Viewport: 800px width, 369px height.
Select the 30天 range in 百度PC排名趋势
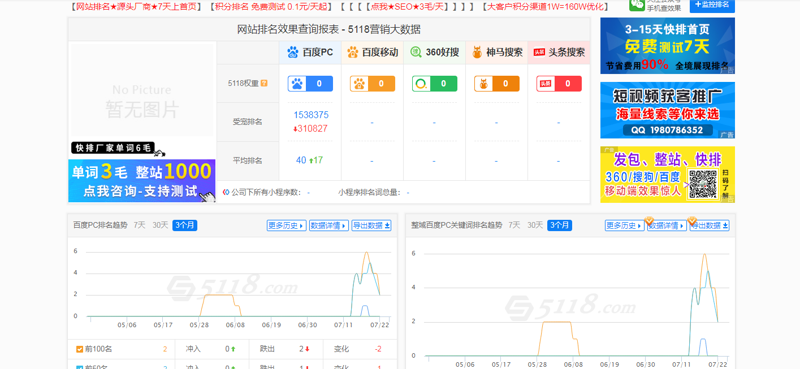pos(160,225)
